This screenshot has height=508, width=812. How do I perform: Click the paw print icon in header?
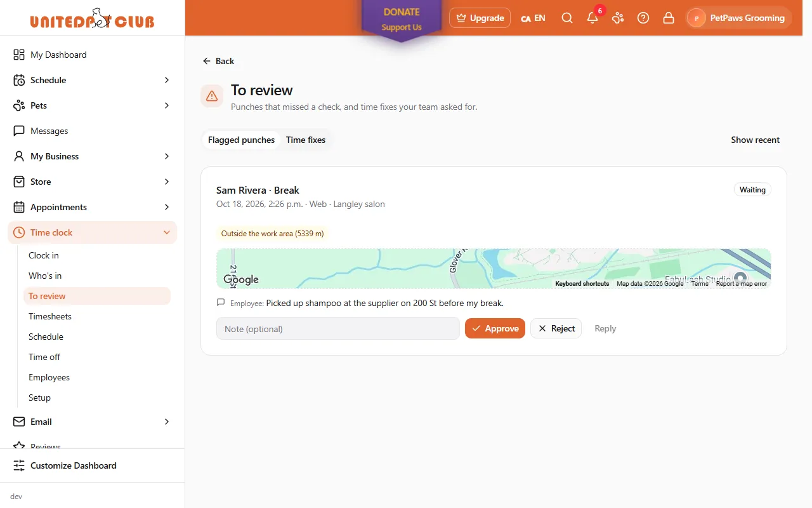click(618, 18)
